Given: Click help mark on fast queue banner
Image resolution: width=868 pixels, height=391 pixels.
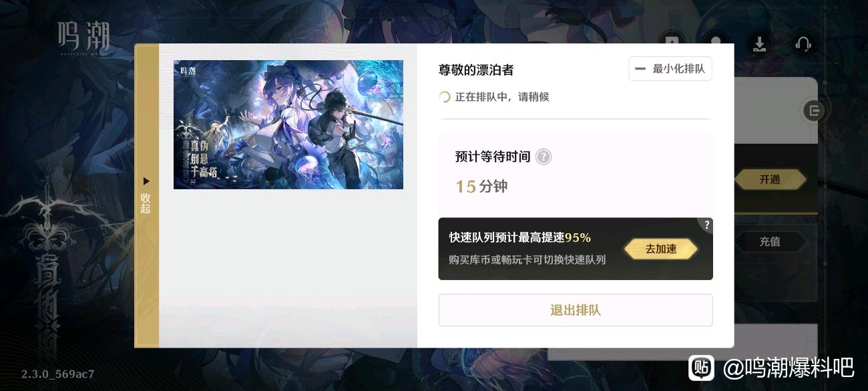Looking at the screenshot, I should click(x=706, y=225).
